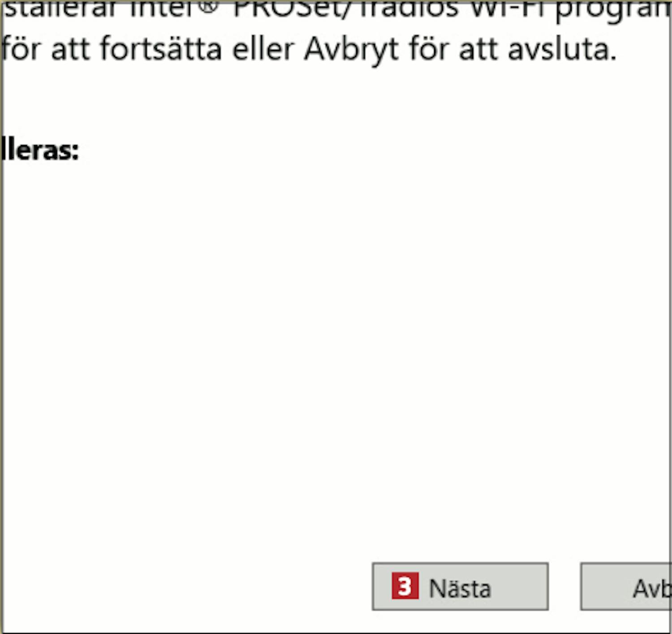Select the bold "lleras:" heading text
Screen dimensions: 672x634
coord(39,150)
